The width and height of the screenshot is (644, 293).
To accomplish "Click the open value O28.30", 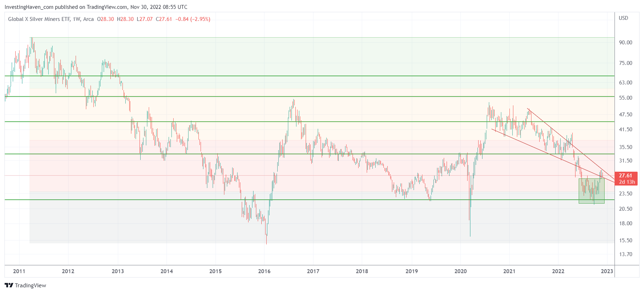I will 105,19.
